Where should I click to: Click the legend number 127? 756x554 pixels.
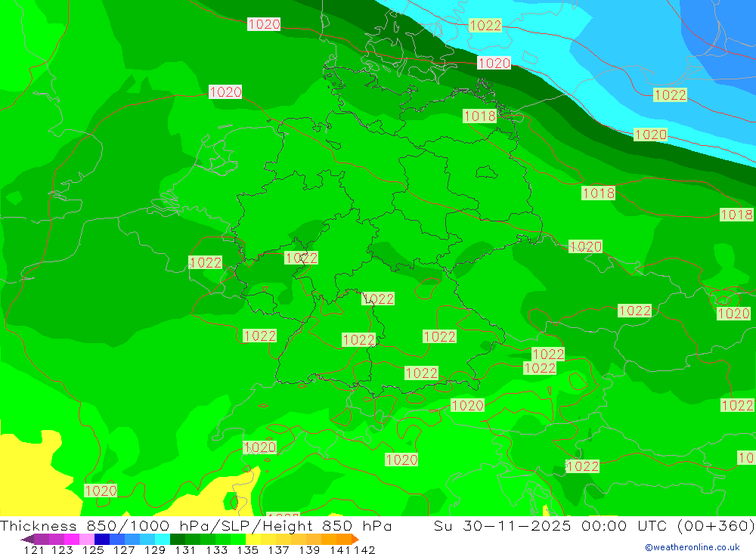point(124,549)
